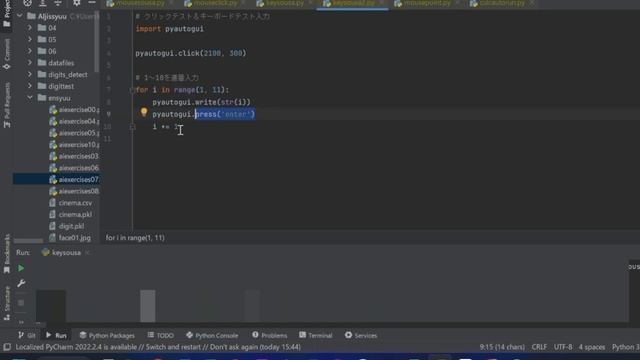Open the Bookmarks side tool window
640x360 pixels.
click(x=7, y=253)
